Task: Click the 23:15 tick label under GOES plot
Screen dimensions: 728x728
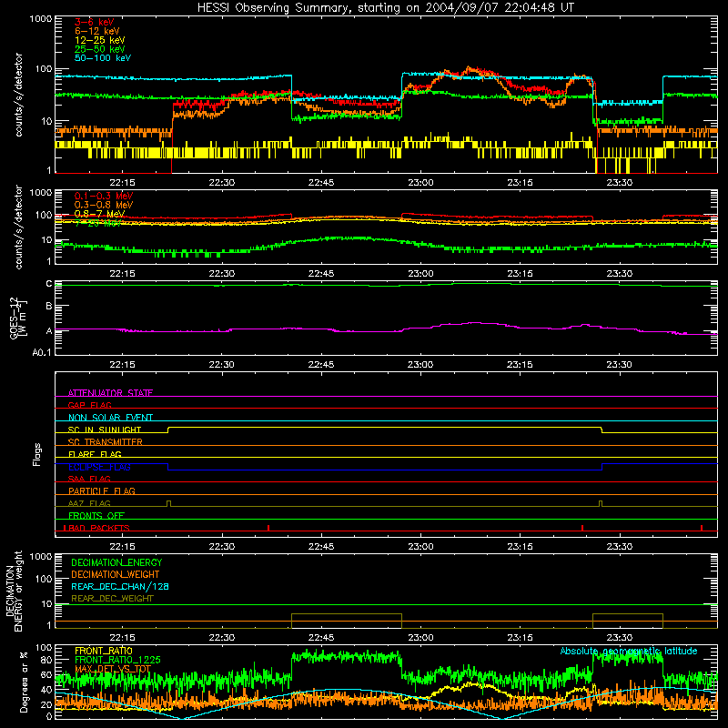Action: click(520, 365)
